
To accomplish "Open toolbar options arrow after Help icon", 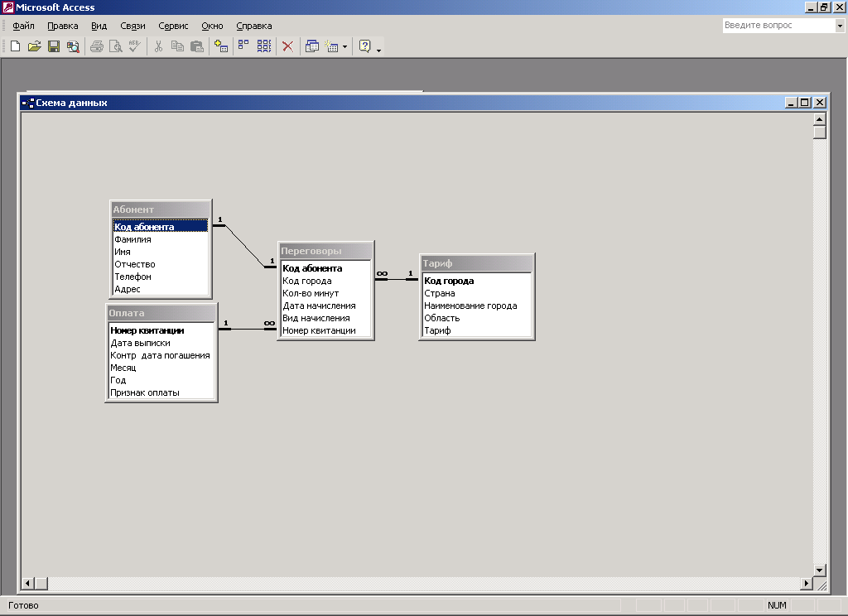I will click(379, 50).
